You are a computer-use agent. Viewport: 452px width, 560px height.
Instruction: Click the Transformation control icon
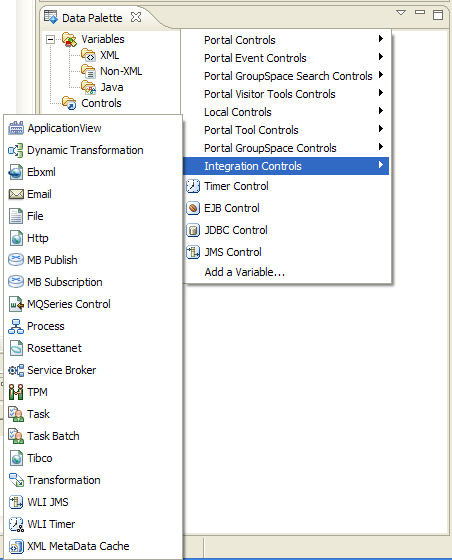pyautogui.click(x=16, y=480)
